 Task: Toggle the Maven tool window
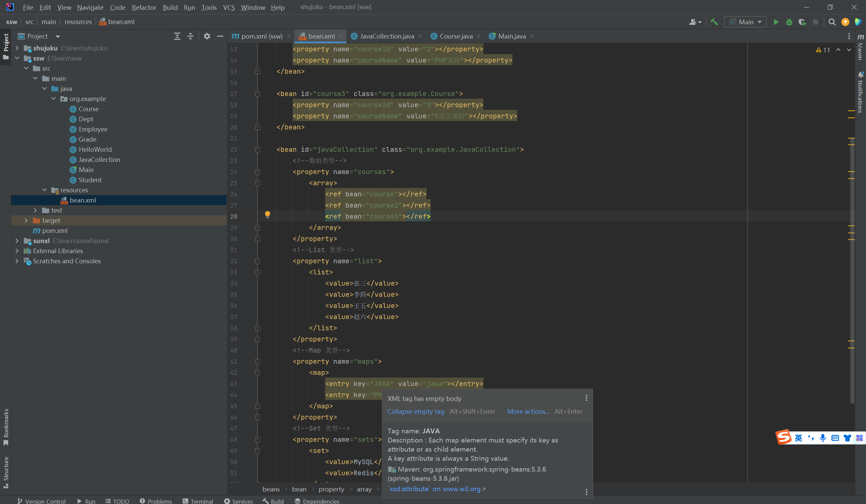pos(860,48)
